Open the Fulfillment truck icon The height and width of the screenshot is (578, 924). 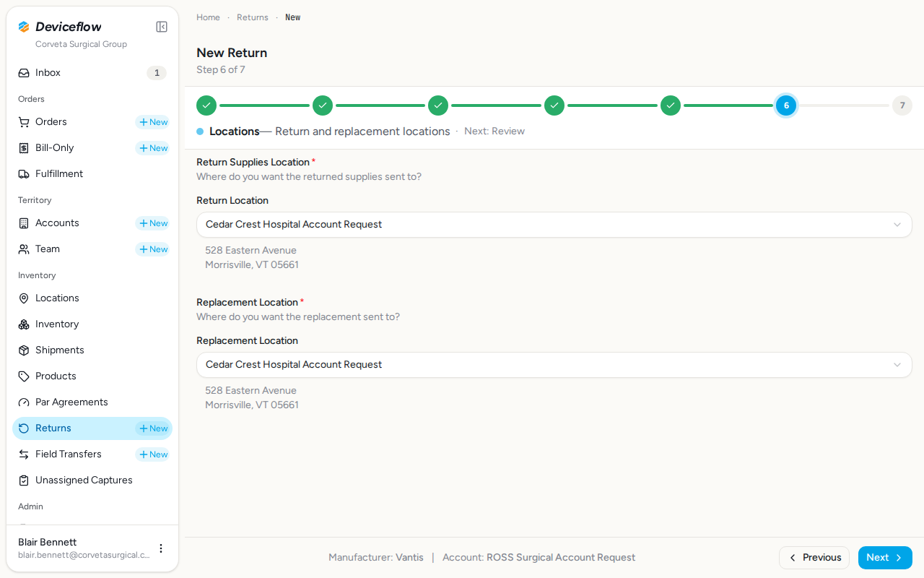point(24,174)
